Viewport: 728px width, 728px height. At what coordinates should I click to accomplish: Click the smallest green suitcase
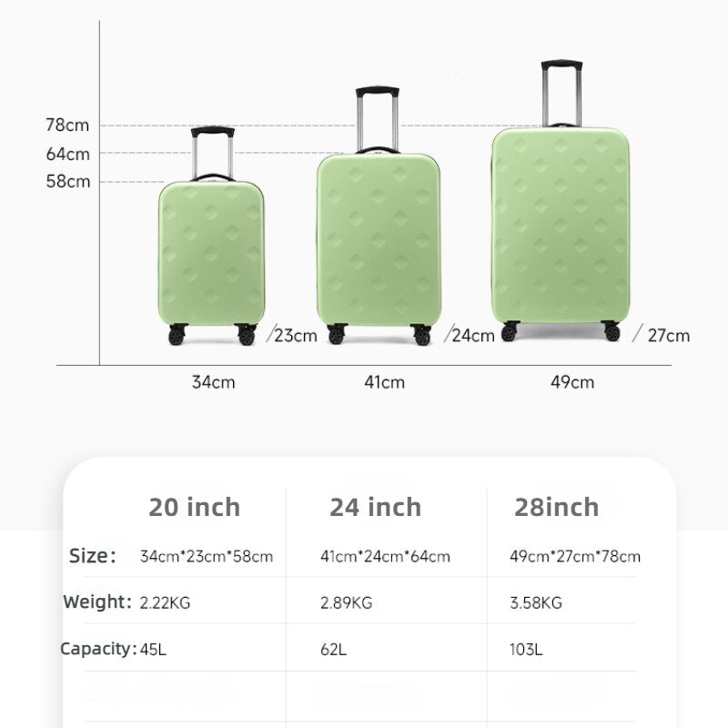[x=212, y=253]
